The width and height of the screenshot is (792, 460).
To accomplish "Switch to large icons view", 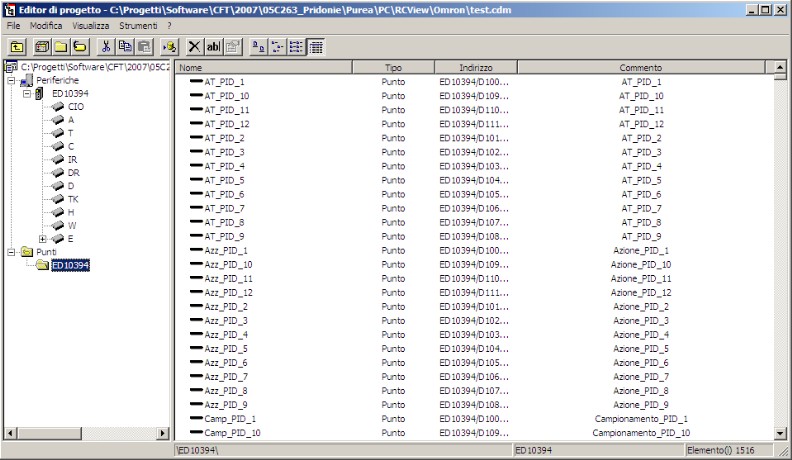I will [258, 47].
